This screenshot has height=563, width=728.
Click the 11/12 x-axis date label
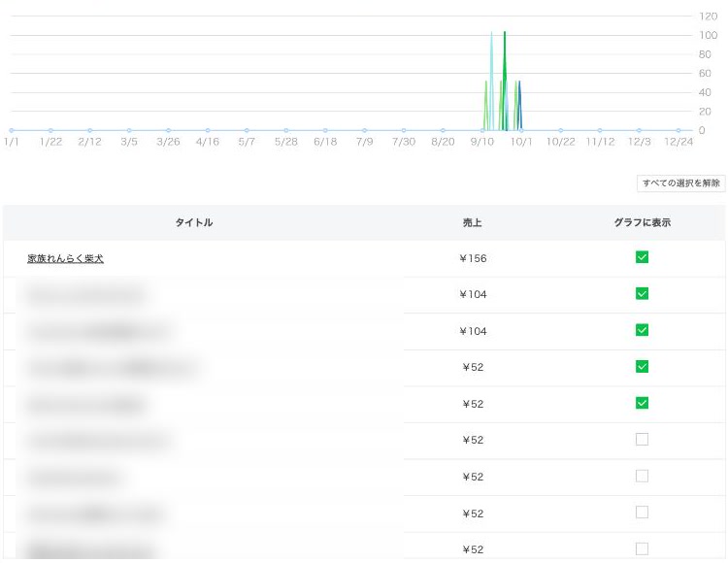(600, 142)
